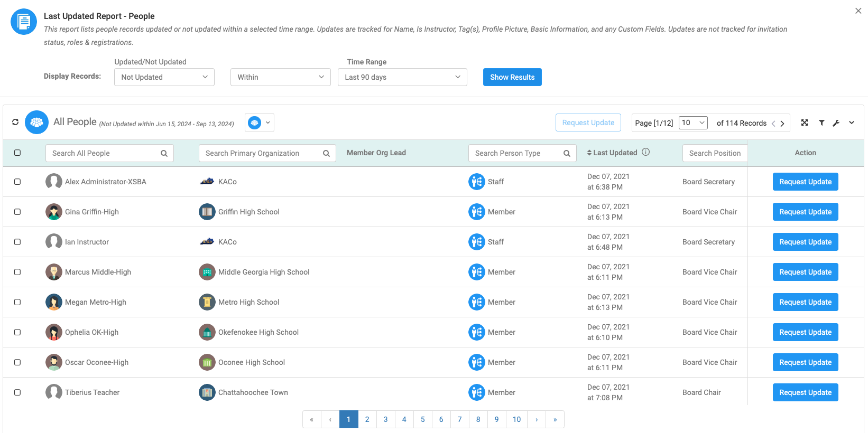Click the filter funnel icon
The width and height of the screenshot is (868, 433).
(x=821, y=123)
